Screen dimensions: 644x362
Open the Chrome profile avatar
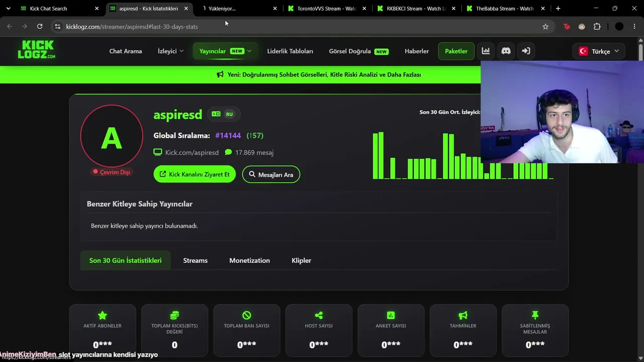619,27
